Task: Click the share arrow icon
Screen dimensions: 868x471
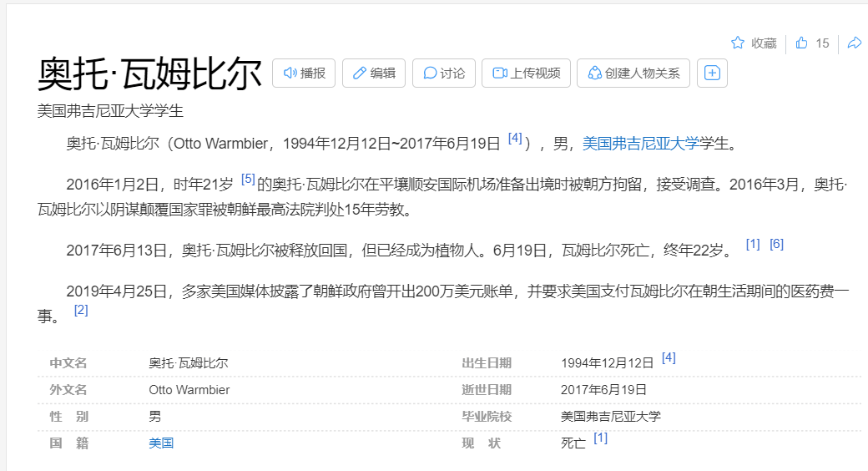Action: pyautogui.click(x=855, y=43)
